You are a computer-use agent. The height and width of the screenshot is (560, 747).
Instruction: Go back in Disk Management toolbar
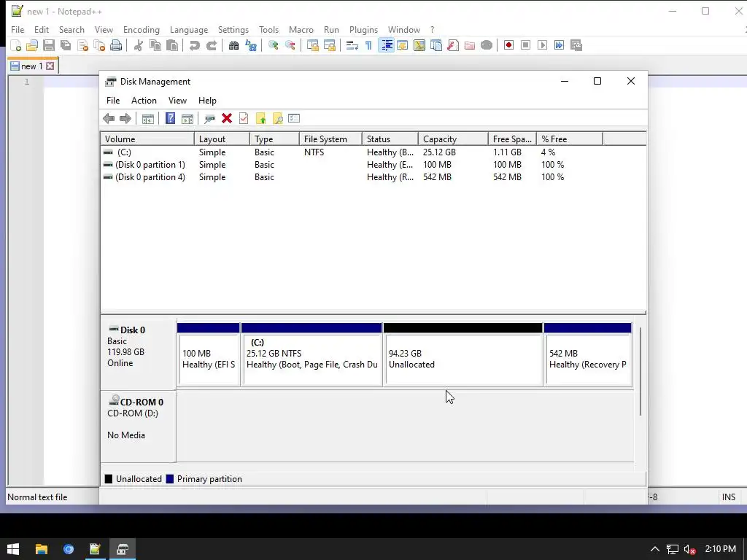[x=109, y=119]
